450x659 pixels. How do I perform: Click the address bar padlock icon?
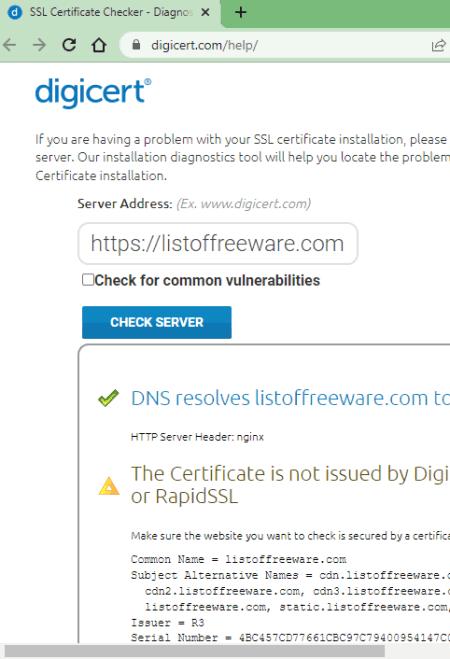point(136,45)
